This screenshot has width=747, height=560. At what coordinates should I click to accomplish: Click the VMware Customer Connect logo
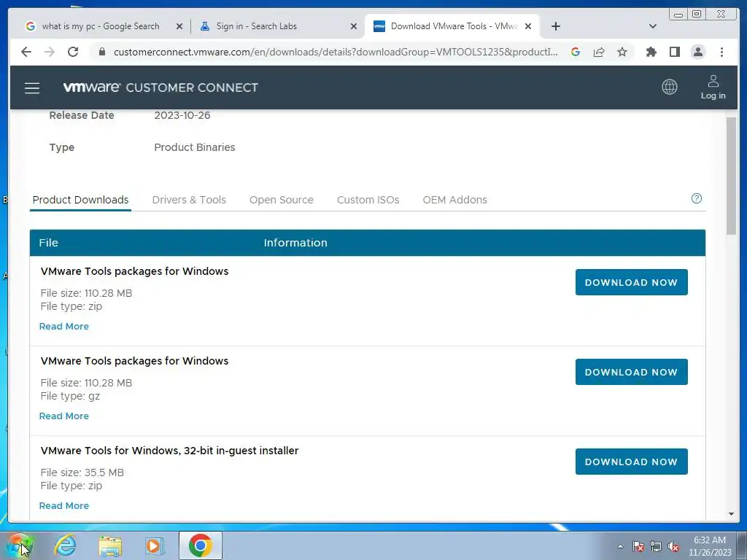click(x=160, y=87)
